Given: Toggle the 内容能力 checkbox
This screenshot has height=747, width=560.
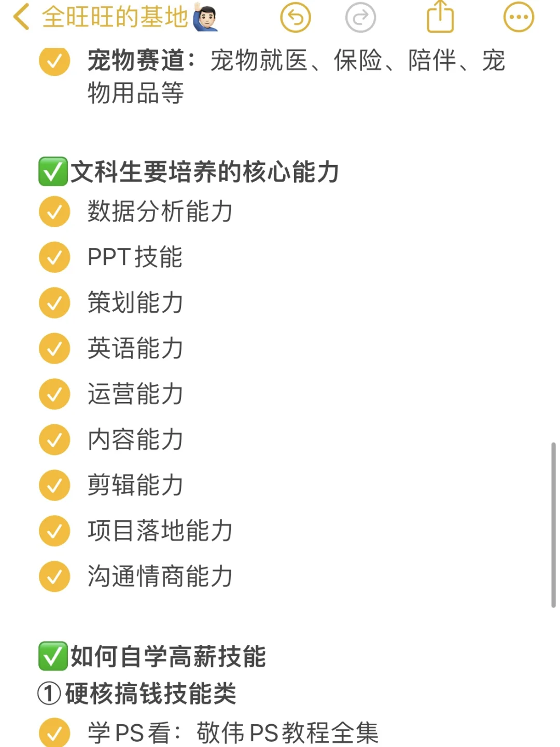Looking at the screenshot, I should pos(54,440).
